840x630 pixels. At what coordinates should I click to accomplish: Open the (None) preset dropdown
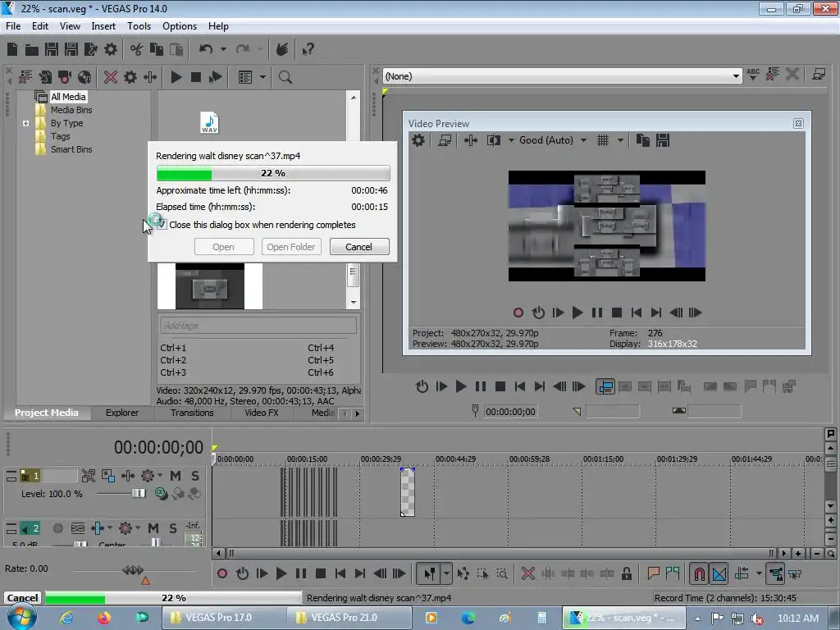click(x=736, y=76)
